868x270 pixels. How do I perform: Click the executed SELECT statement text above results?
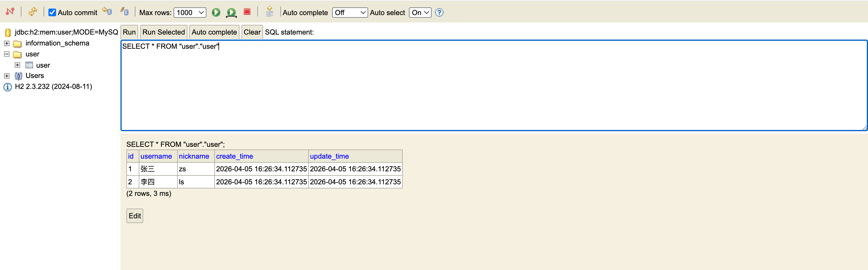pos(176,144)
